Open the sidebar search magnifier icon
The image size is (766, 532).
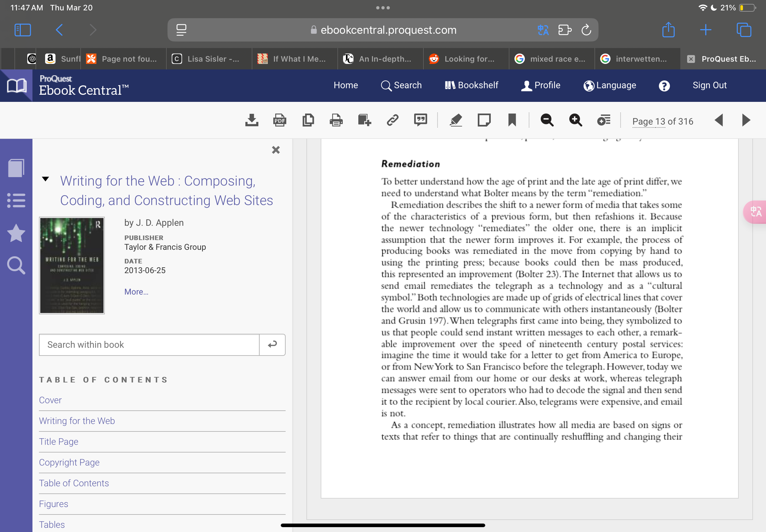click(x=16, y=266)
